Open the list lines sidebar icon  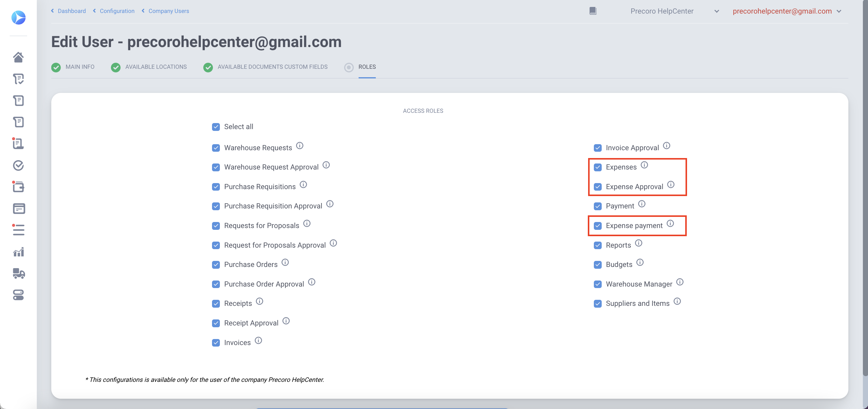coord(18,230)
